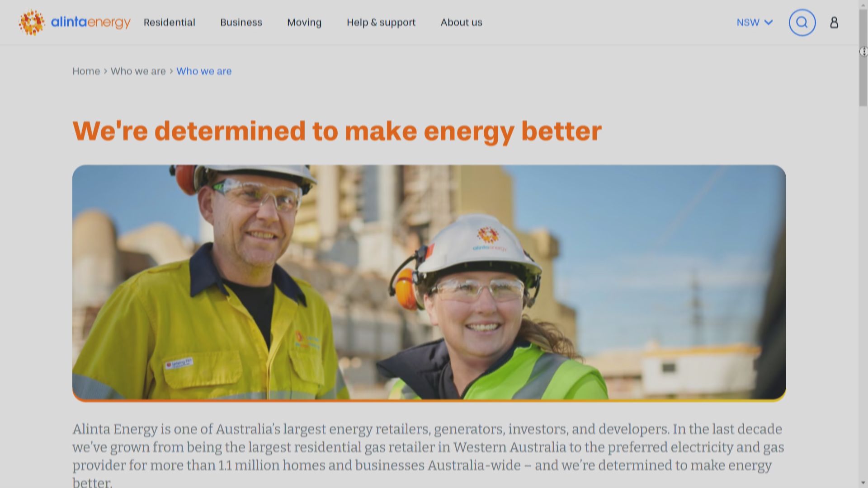
Task: Expand the NSW state selector
Action: coord(755,23)
